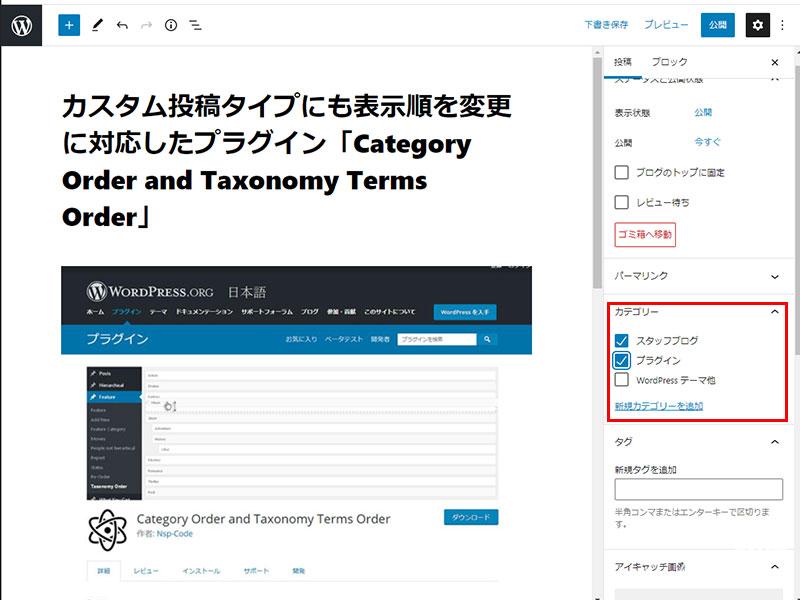The image size is (800, 600).
Task: Switch to the ブロック tab
Action: coord(669,62)
